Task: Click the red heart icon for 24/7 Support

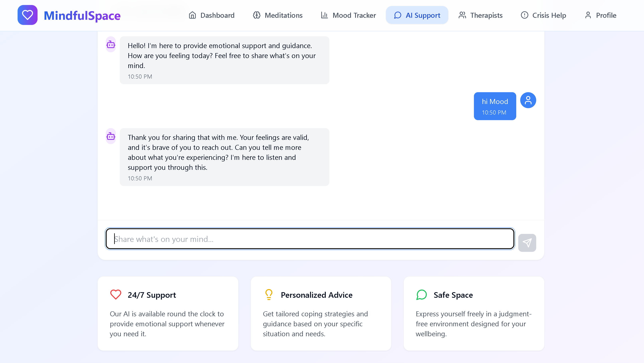Action: (x=116, y=295)
